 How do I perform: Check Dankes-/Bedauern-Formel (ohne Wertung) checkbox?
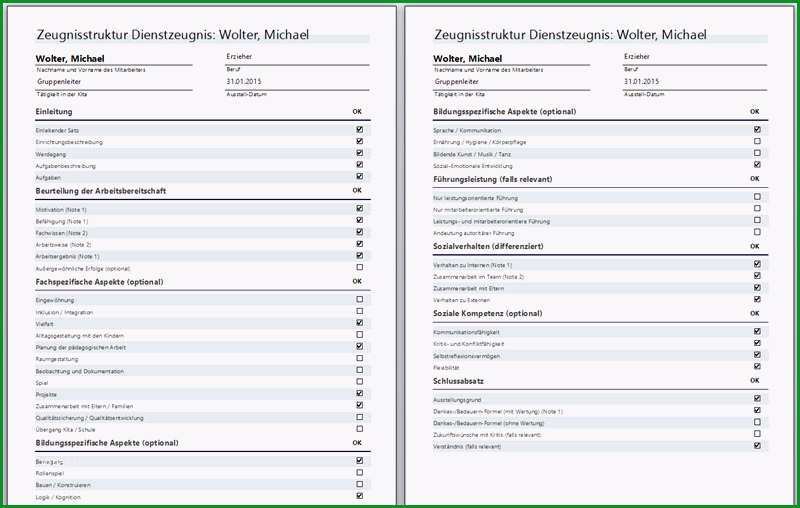tap(757, 422)
